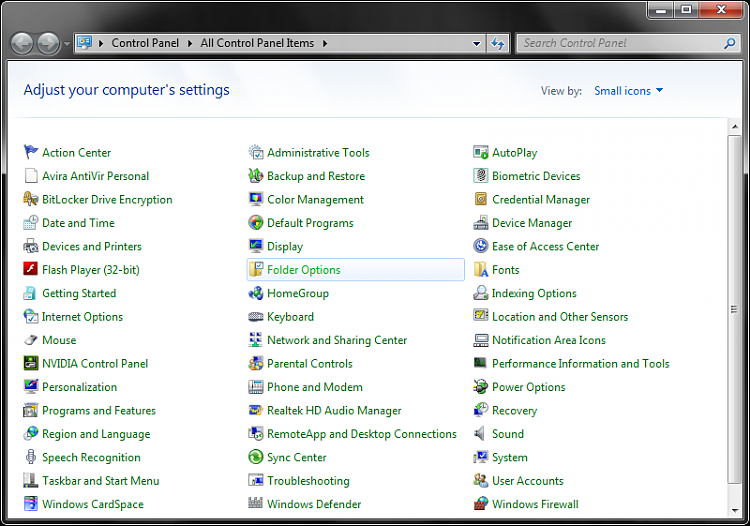Open RemoteApp and Desktop Connections link
Image resolution: width=750 pixels, height=526 pixels.
pyautogui.click(x=362, y=434)
